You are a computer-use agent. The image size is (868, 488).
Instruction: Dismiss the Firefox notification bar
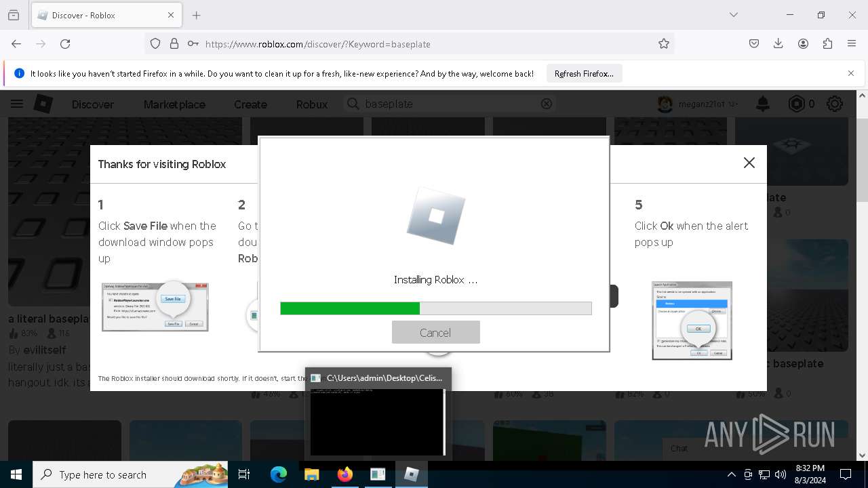click(x=851, y=73)
